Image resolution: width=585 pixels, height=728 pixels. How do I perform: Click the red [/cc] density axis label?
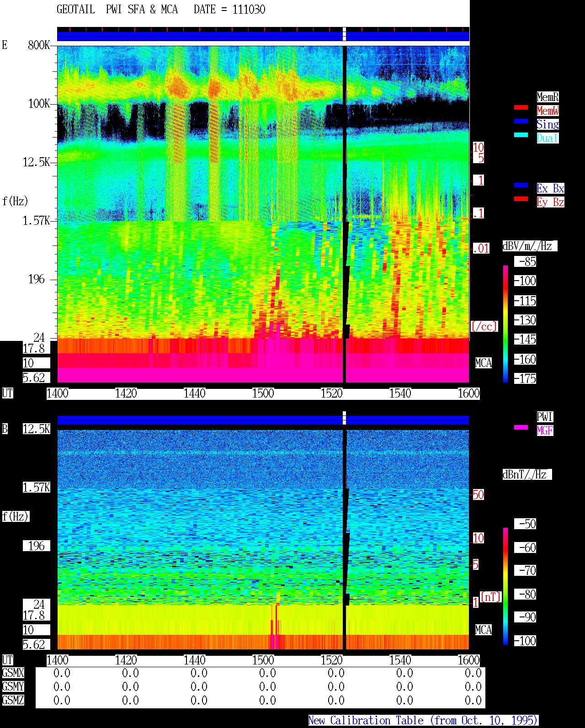click(484, 326)
